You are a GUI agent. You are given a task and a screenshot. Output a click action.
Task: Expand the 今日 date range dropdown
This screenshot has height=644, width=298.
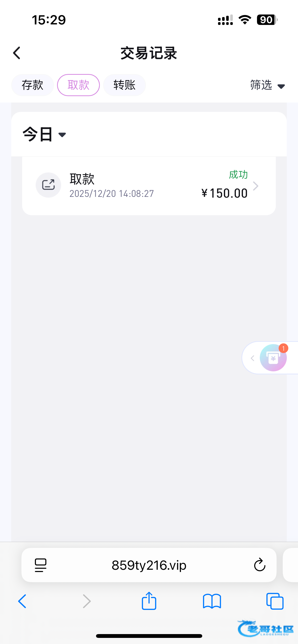click(44, 134)
